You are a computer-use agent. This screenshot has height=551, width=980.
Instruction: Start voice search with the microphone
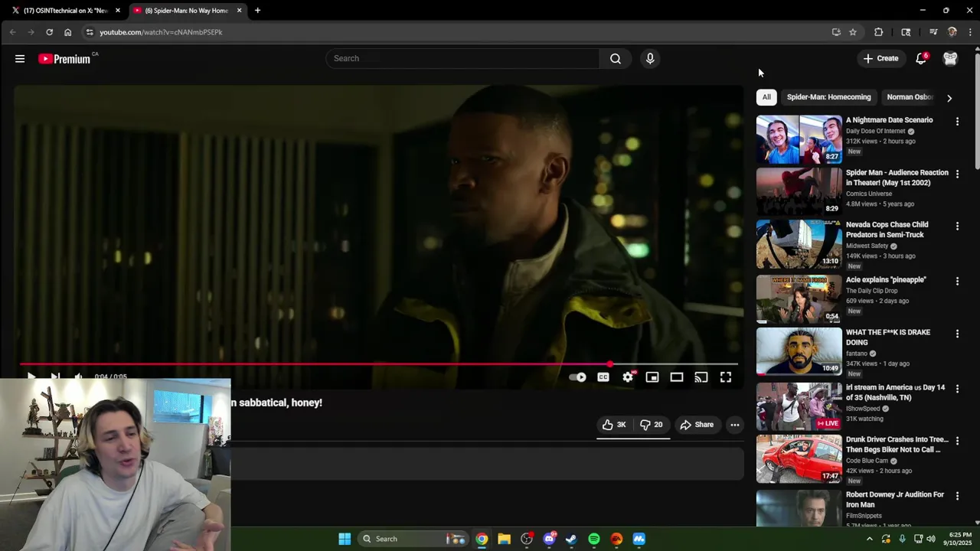[650, 58]
